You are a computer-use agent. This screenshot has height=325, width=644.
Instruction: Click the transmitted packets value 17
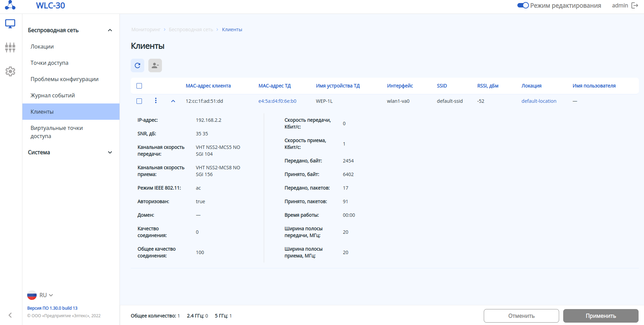point(346,188)
